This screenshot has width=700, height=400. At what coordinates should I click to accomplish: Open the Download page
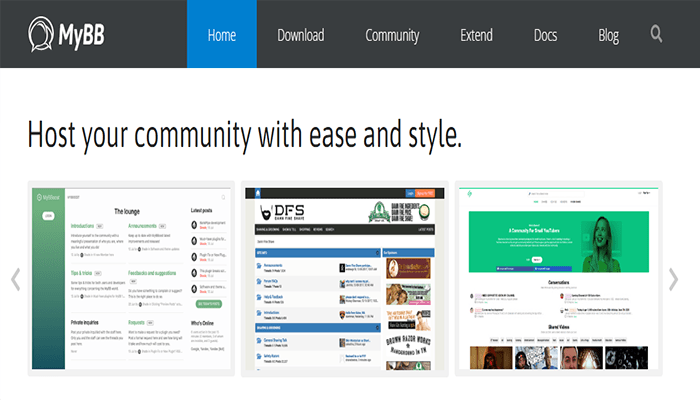300,35
